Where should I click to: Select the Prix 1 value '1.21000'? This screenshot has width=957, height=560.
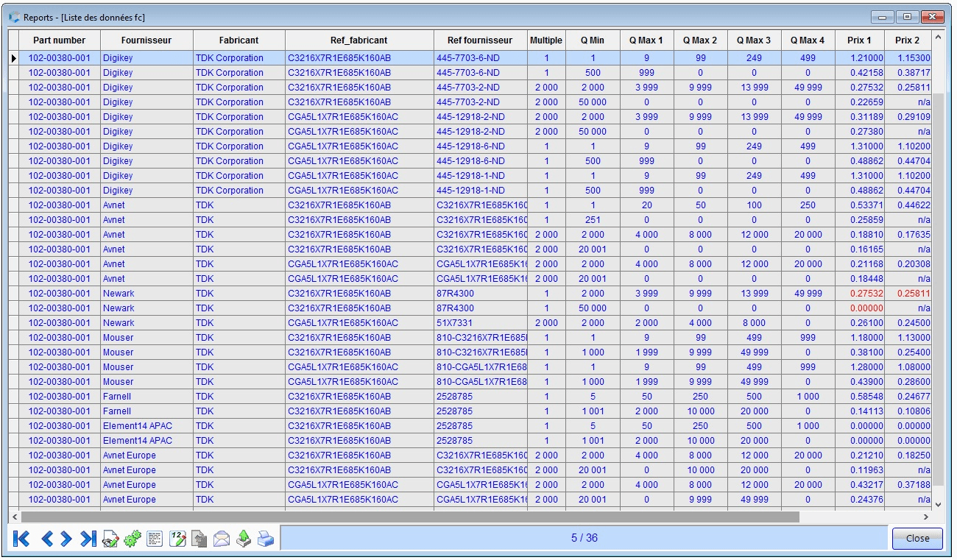[x=859, y=58]
